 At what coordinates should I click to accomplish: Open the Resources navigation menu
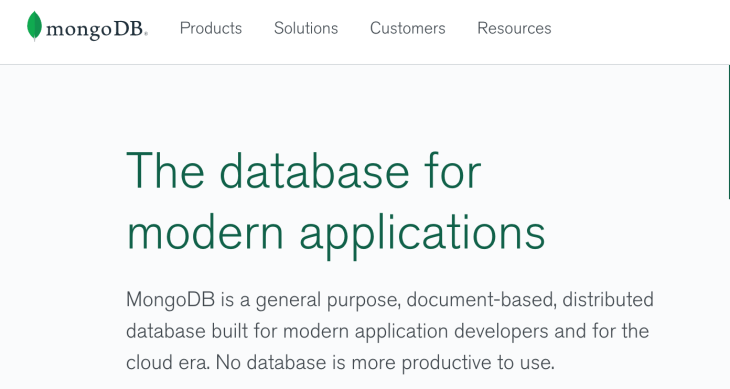[x=514, y=28]
